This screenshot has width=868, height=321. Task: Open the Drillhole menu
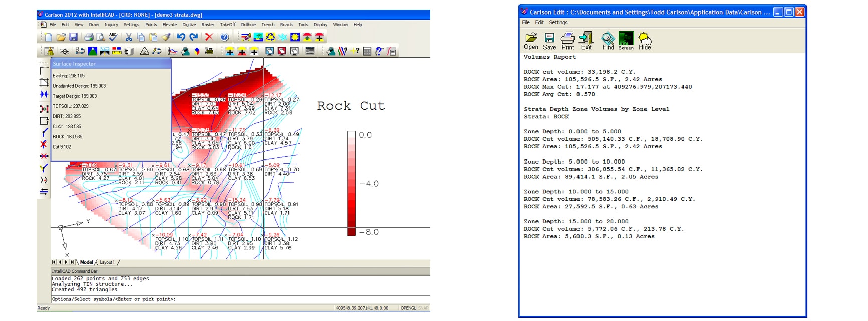248,25
